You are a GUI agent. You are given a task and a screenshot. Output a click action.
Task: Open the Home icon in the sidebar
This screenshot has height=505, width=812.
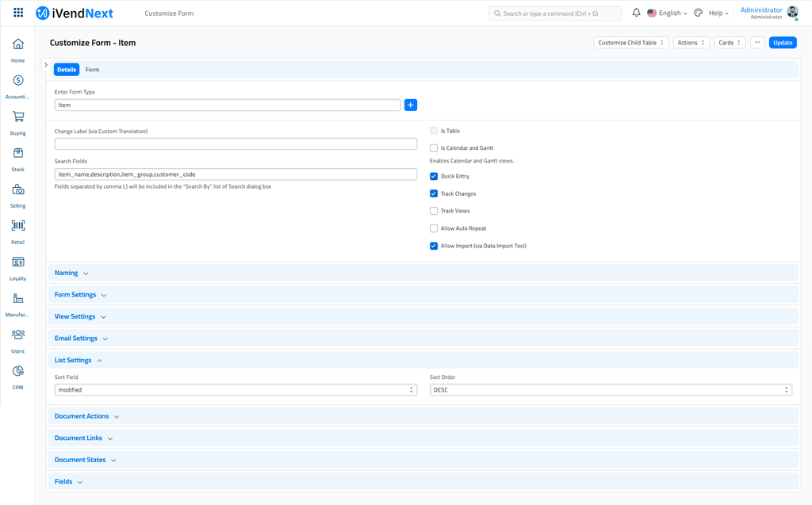coord(17,46)
